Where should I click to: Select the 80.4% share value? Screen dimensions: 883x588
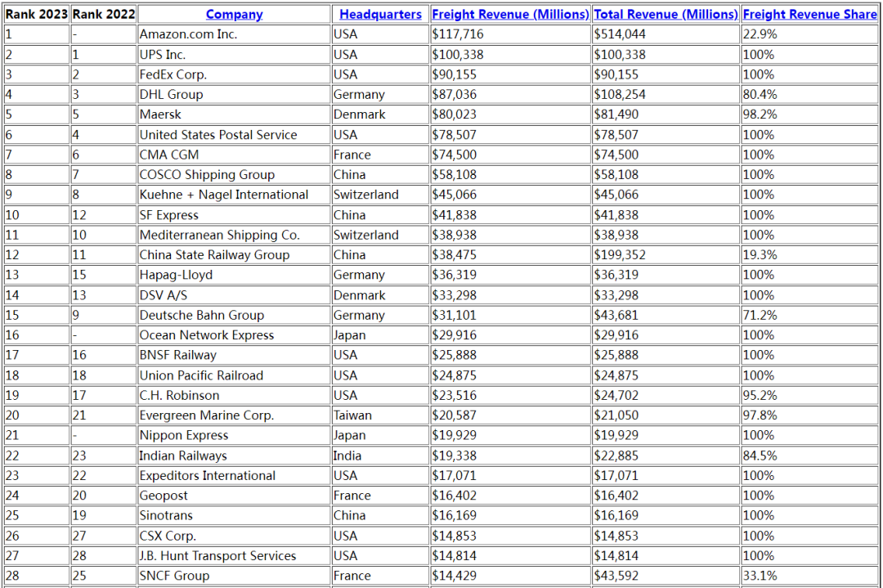pyautogui.click(x=809, y=95)
